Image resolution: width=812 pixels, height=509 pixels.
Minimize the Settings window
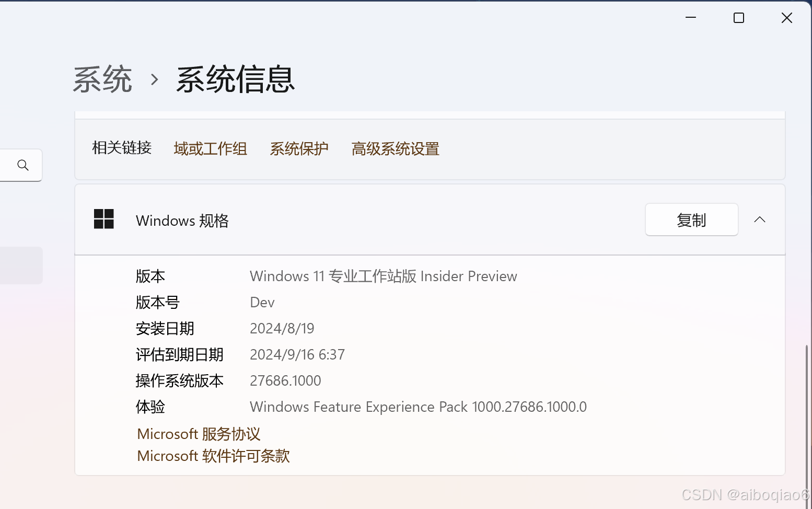pyautogui.click(x=691, y=18)
